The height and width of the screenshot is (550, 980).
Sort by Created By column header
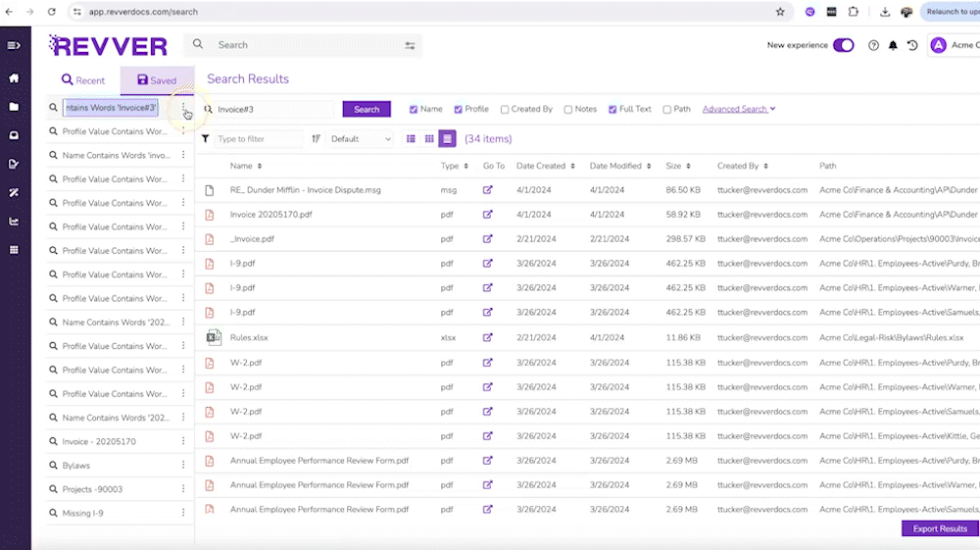(743, 166)
